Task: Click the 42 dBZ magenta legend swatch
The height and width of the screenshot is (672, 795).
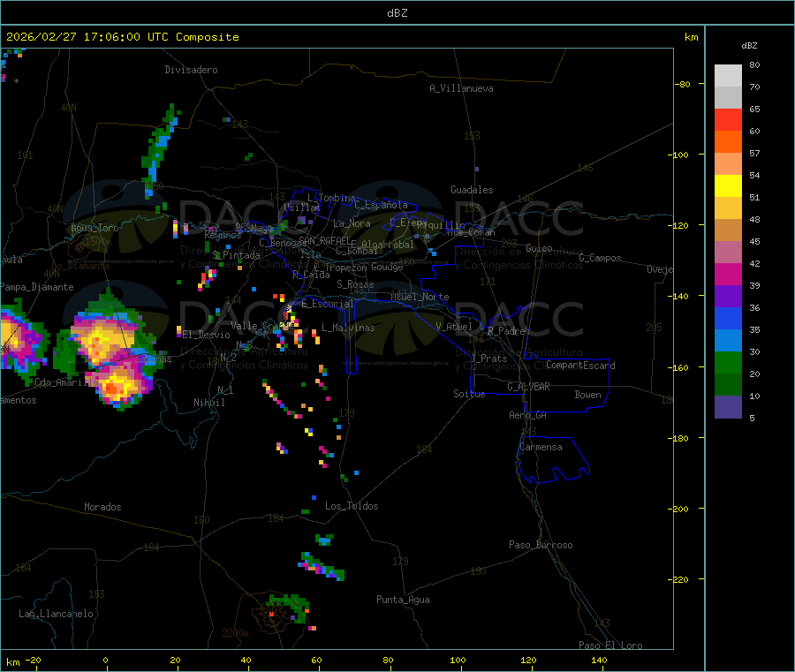Action: tap(728, 274)
